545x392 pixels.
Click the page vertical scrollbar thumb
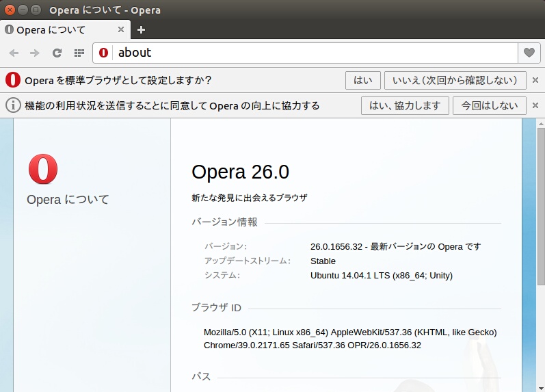pos(541,207)
